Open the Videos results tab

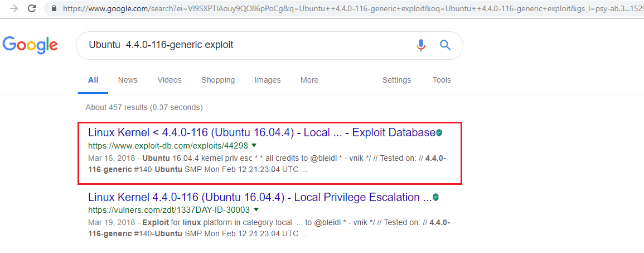pos(170,80)
